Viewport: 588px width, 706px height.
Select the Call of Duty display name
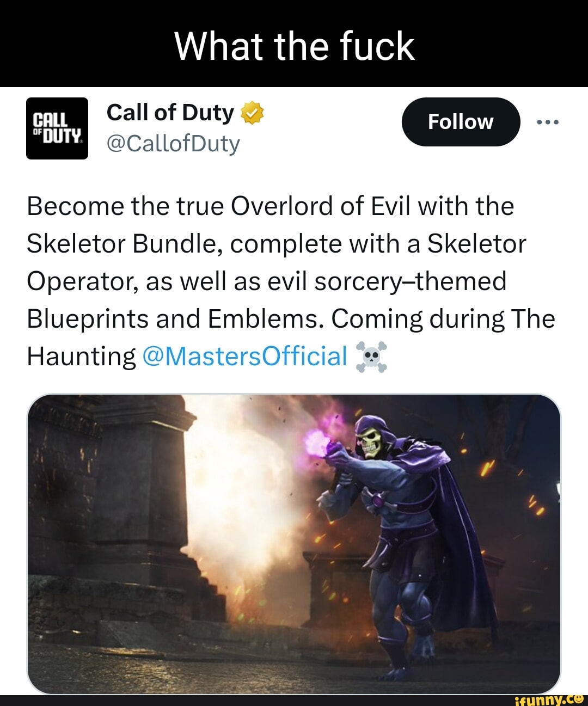(170, 113)
